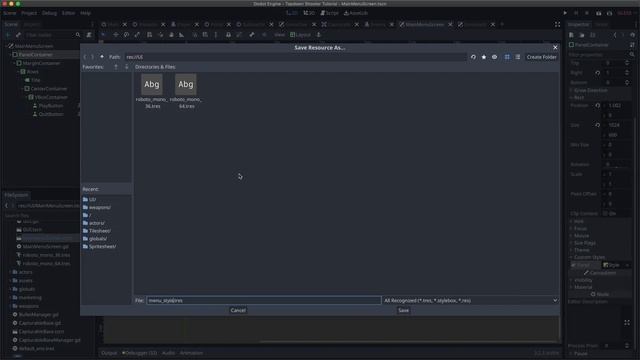Go to parent folder in save dialog
640x360 pixels.
(102, 57)
